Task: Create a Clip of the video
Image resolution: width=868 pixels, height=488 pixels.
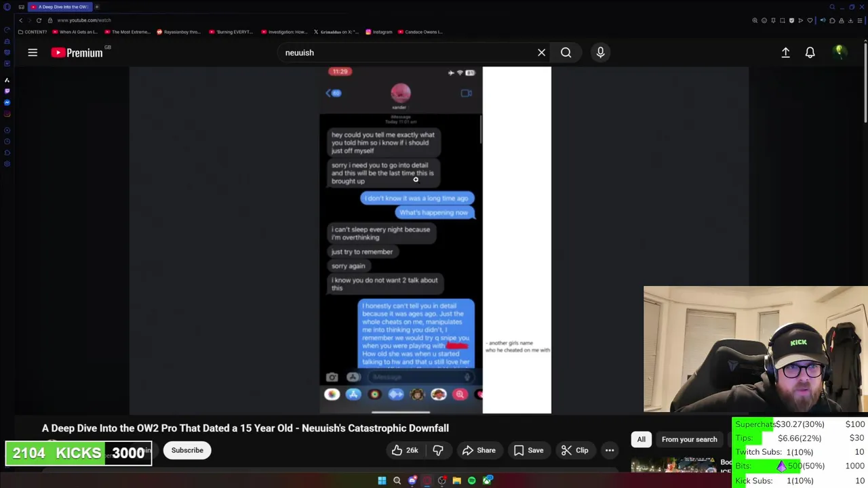Action: 574,450
